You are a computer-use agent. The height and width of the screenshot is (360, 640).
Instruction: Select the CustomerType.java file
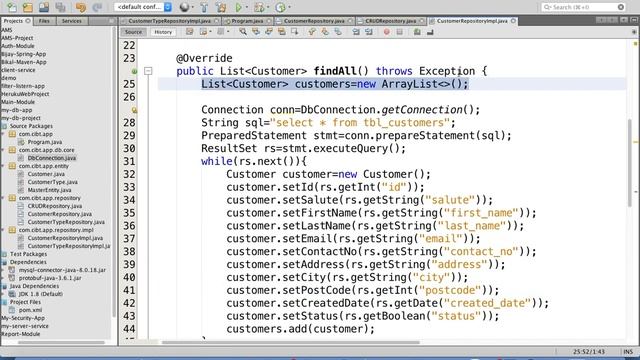pyautogui.click(x=53, y=182)
